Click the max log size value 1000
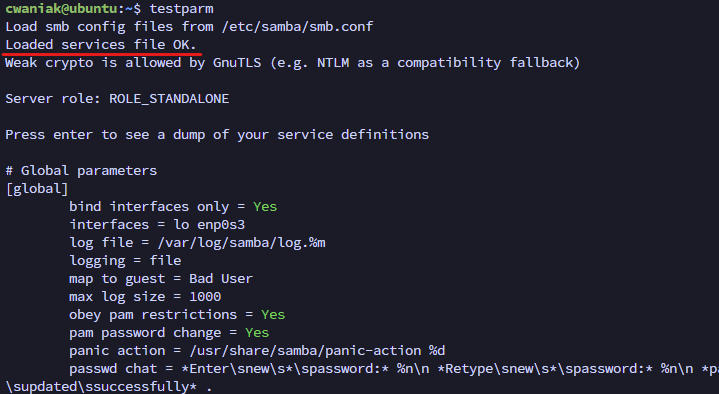The width and height of the screenshot is (719, 394). pos(205,297)
